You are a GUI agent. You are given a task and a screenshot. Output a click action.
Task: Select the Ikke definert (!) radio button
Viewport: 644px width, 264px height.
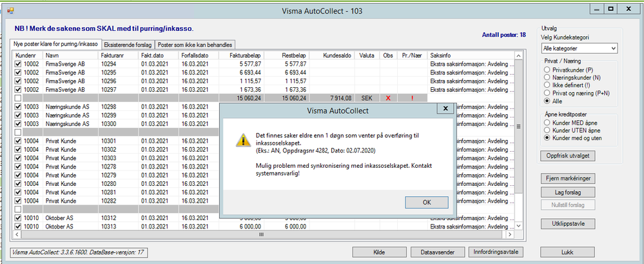[x=547, y=85]
